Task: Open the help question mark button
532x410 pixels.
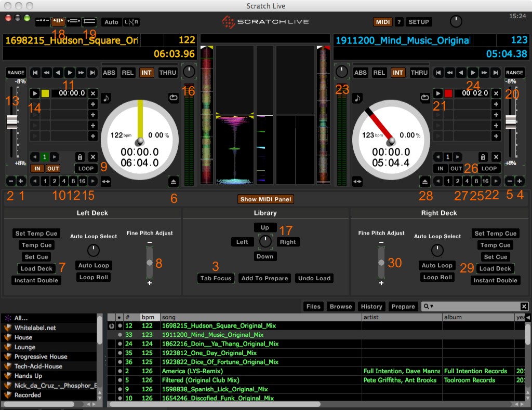Action: pyautogui.click(x=399, y=22)
